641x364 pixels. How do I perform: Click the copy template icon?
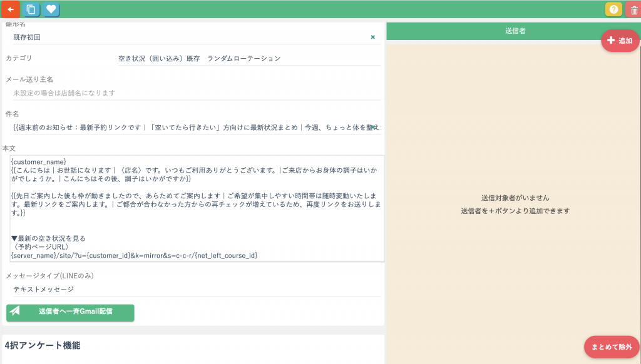31,9
